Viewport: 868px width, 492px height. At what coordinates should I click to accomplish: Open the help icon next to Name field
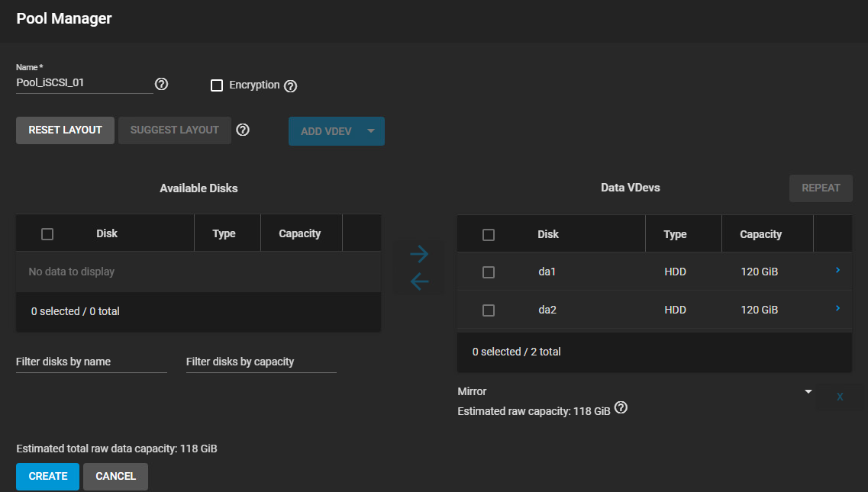pyautogui.click(x=161, y=85)
